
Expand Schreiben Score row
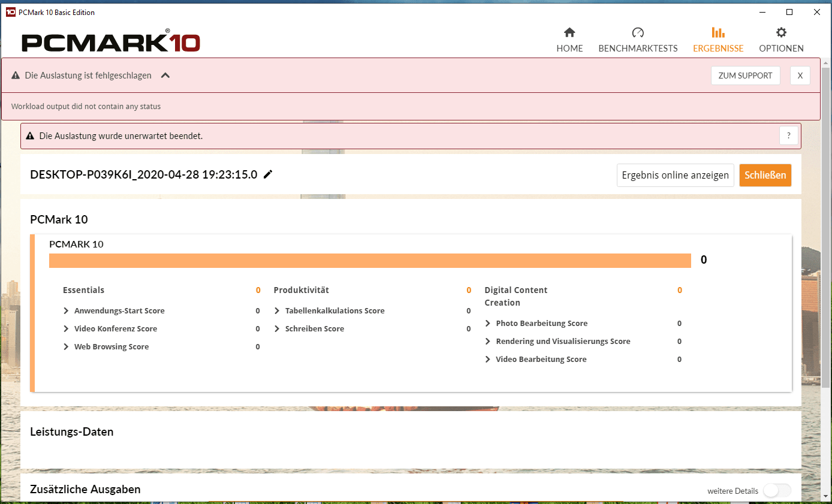277,329
